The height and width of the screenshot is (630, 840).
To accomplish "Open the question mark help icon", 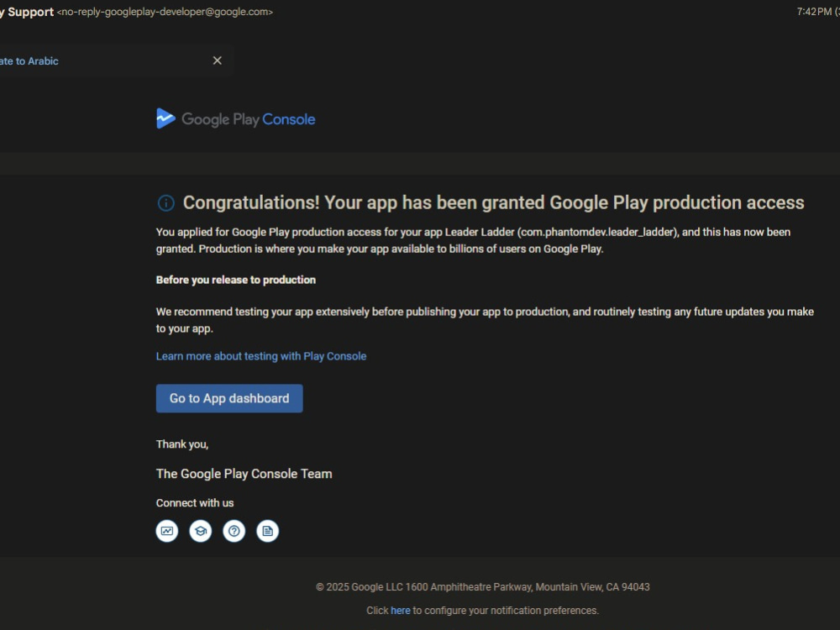I will coord(234,531).
